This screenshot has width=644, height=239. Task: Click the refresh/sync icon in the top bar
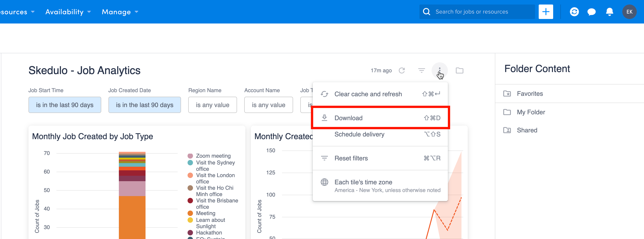click(x=574, y=12)
